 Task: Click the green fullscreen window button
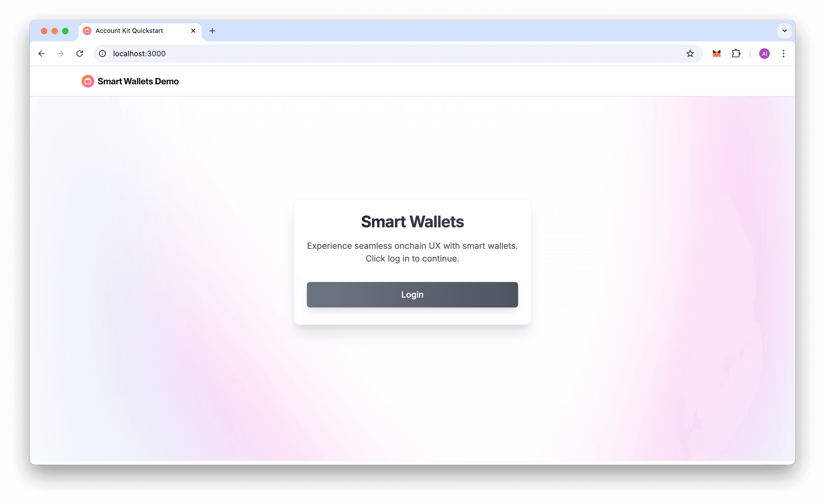pyautogui.click(x=65, y=31)
